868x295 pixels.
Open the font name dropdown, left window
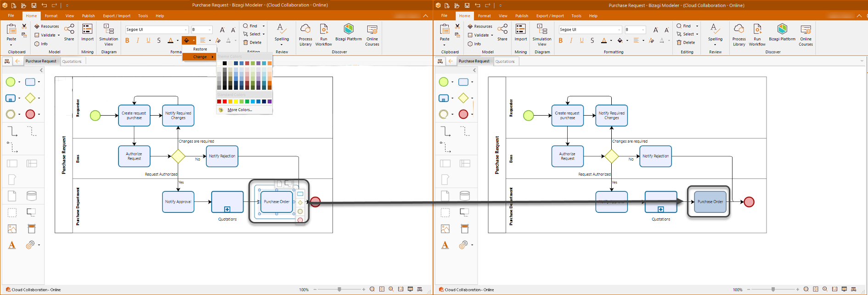186,30
